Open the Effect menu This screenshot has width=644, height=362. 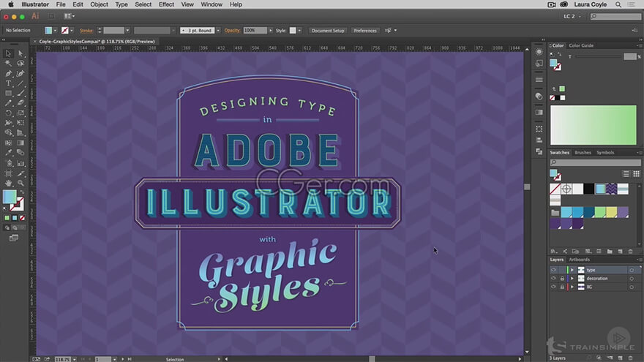[x=166, y=4]
